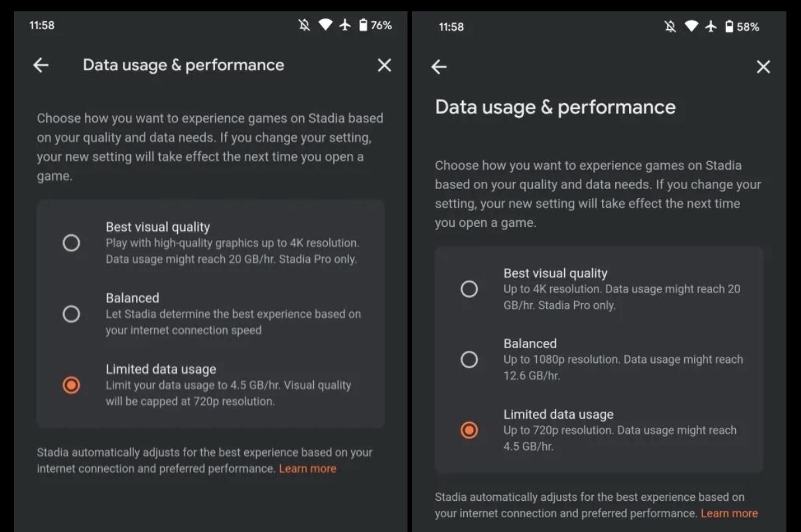Tap the Wi-Fi status icon beside 58% battery
The width and height of the screenshot is (801, 532).
pos(692,27)
